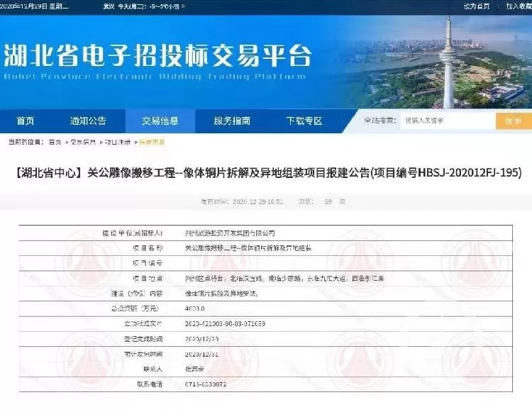Open the 服务指南 navigation tab

pos(232,121)
